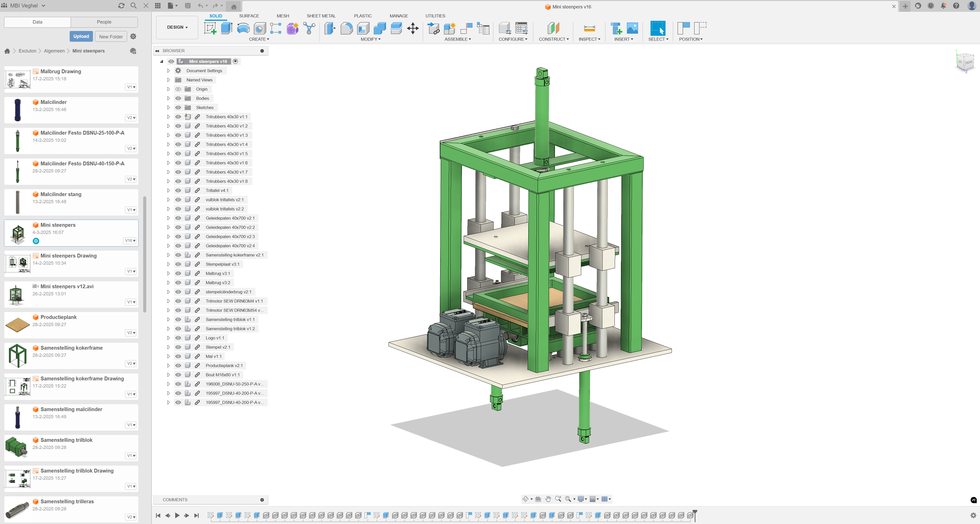This screenshot has width=980, height=524.
Task: Click the Extrude tool icon
Action: tap(227, 28)
